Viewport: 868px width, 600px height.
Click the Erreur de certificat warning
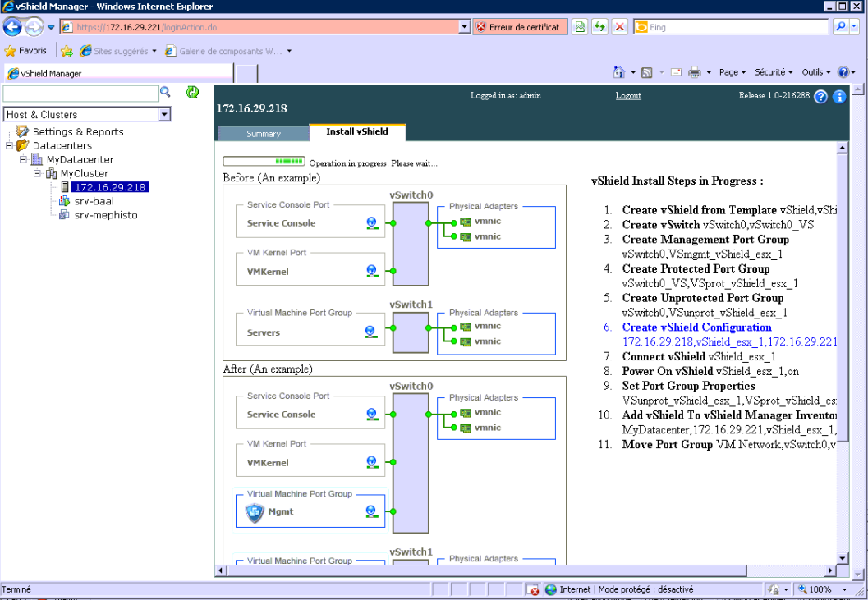tap(519, 27)
